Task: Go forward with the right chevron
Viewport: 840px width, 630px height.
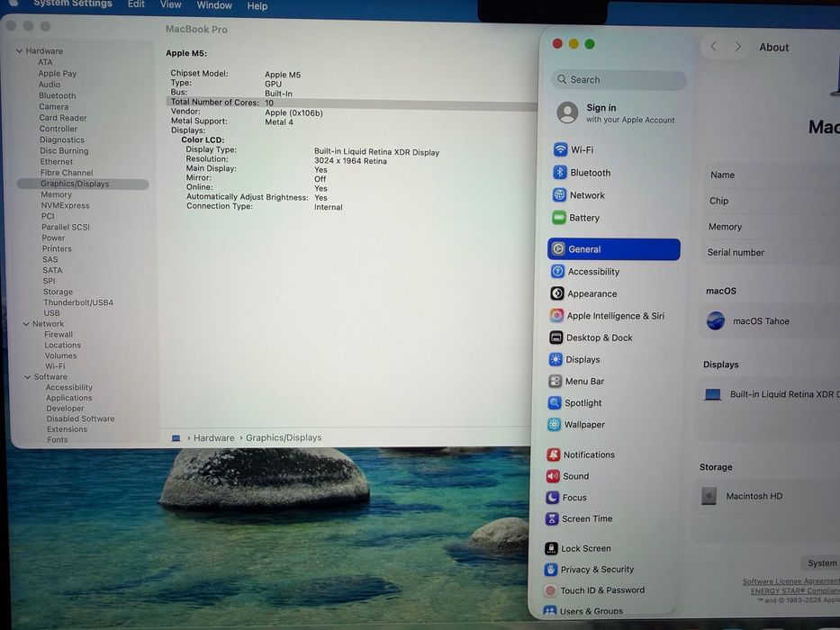Action: (737, 47)
